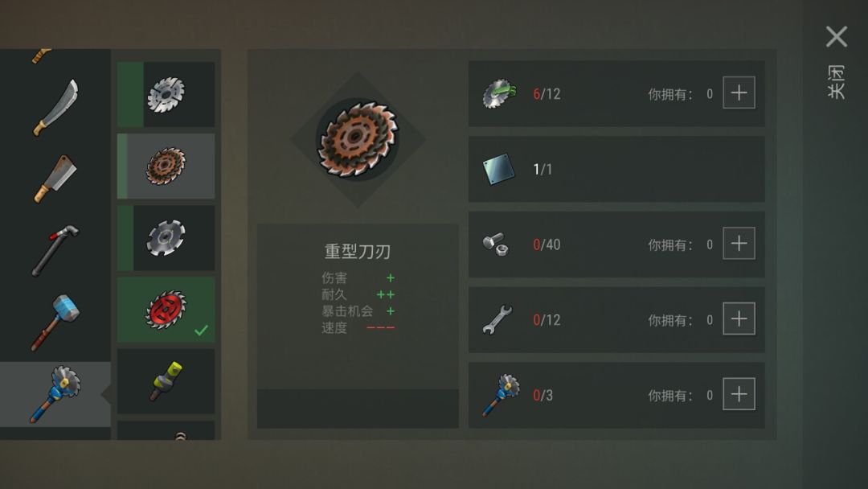868x489 pixels.
Task: Choose the gray steel disc blade modification
Action: [x=166, y=238]
